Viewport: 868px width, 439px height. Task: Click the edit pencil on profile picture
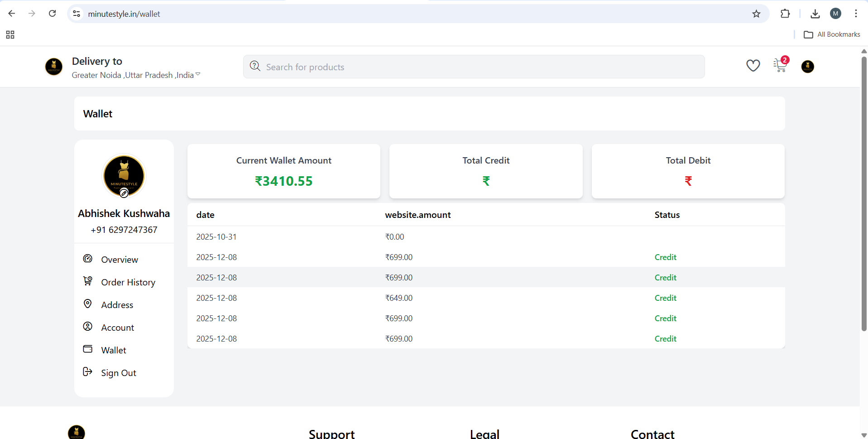[x=124, y=193]
